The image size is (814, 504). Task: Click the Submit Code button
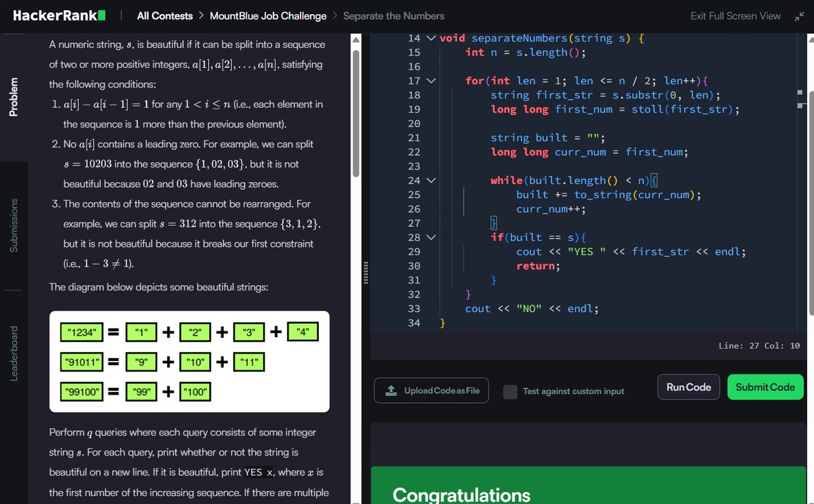765,387
